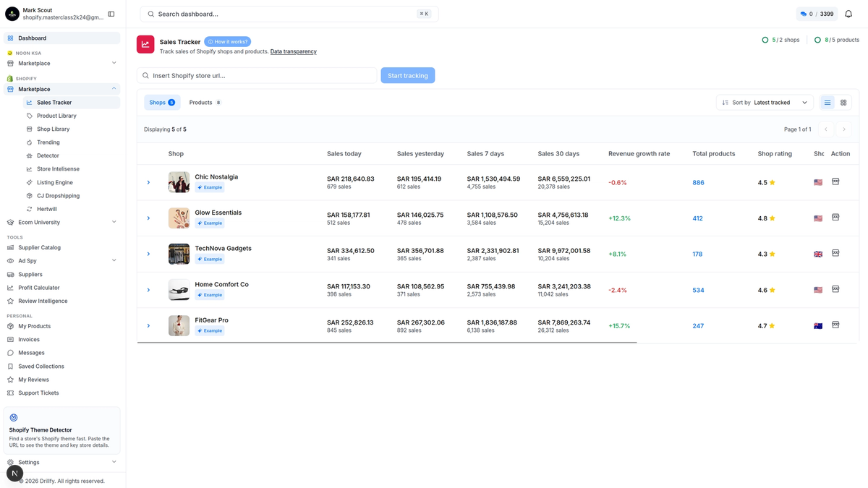The width and height of the screenshot is (868, 488).
Task: Select the Products tab
Action: tap(205, 103)
